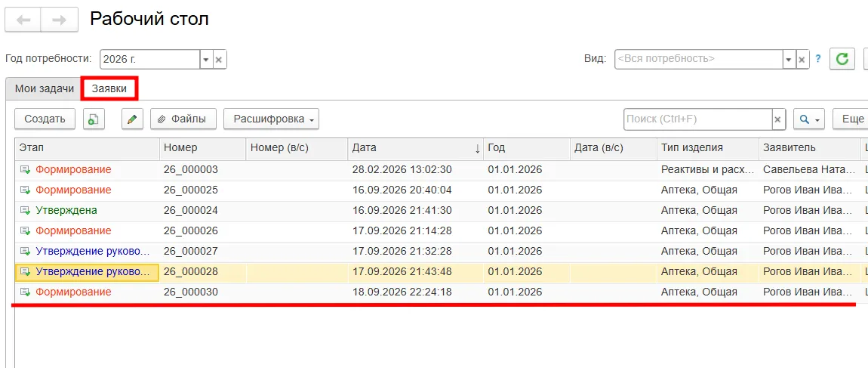Screen dimensions: 868x368
Task: Switch to the Мои задачи tab
Action: (x=45, y=88)
